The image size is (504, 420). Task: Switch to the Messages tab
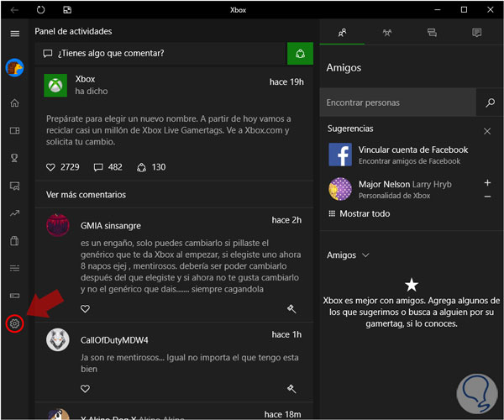[432, 33]
